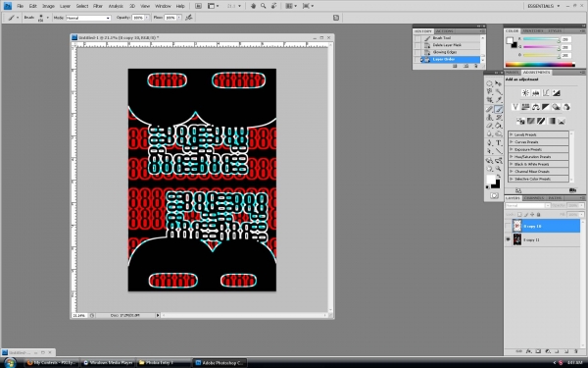Expand Curves Presets list
The width and height of the screenshot is (588, 368).
pos(511,142)
